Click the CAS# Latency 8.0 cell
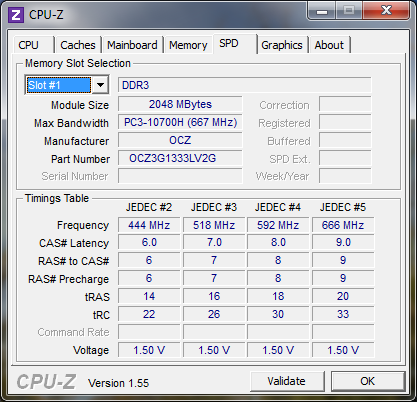The image size is (419, 404). click(278, 242)
